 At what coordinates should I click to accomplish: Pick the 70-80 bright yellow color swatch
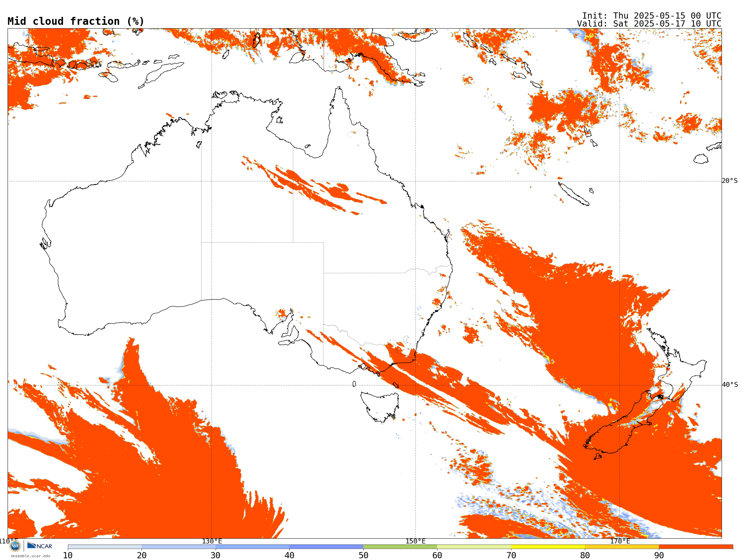548,547
